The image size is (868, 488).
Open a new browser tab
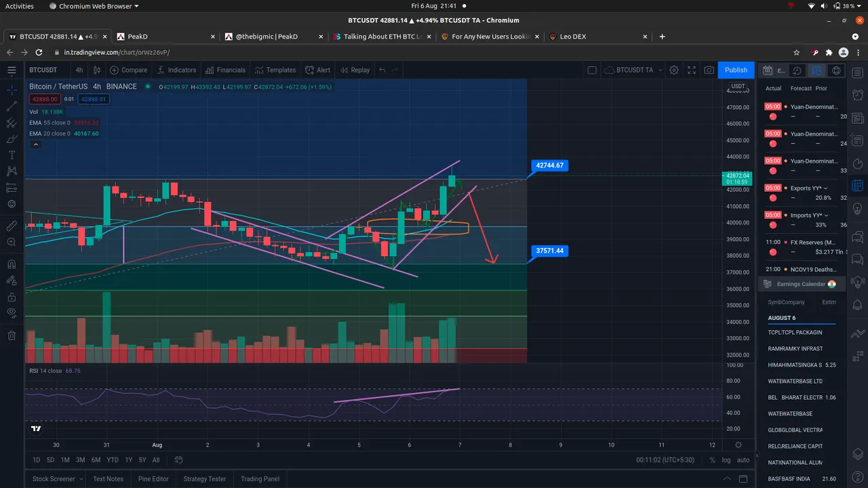(x=663, y=37)
